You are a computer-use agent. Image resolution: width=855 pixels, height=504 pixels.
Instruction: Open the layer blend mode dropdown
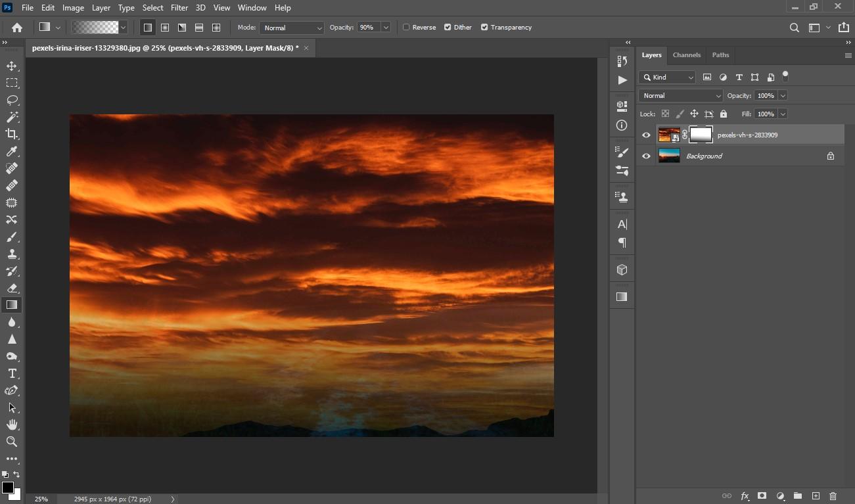[680, 95]
